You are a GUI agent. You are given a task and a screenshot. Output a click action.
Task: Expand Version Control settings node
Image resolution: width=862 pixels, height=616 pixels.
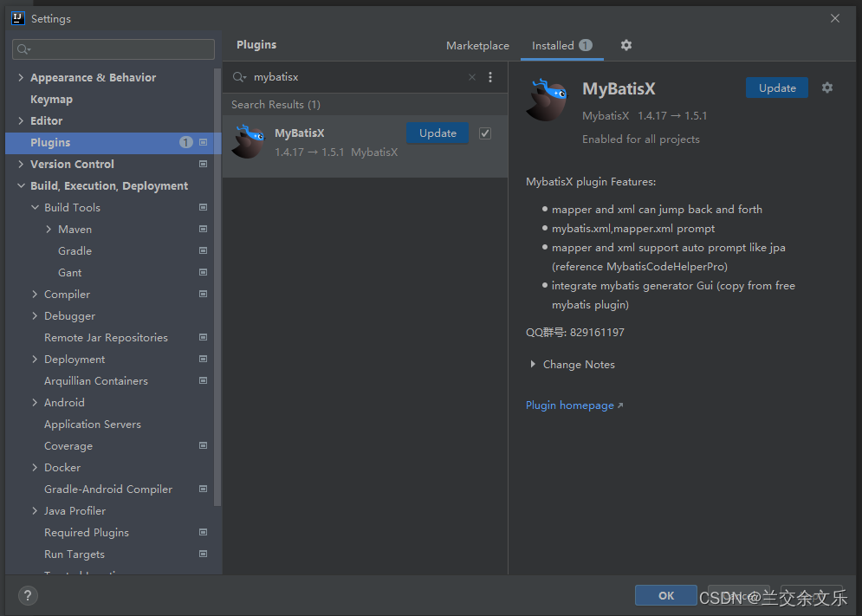point(21,164)
